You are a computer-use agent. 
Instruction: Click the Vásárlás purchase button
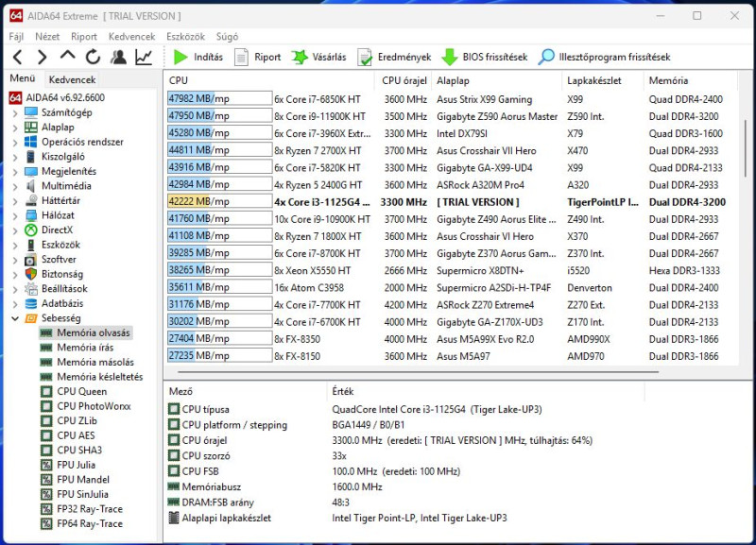(318, 58)
